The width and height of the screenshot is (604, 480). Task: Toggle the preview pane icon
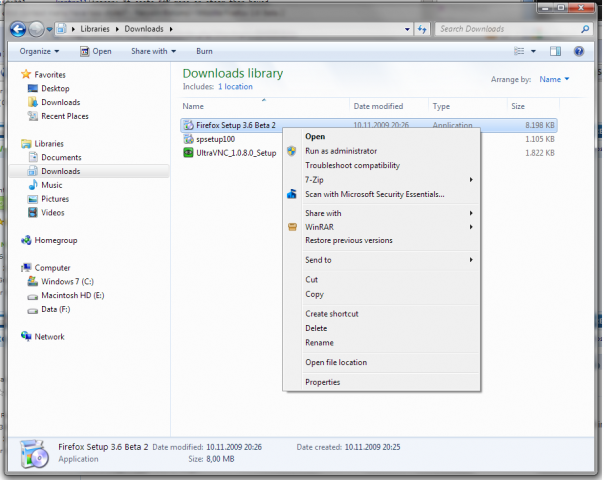click(x=555, y=51)
